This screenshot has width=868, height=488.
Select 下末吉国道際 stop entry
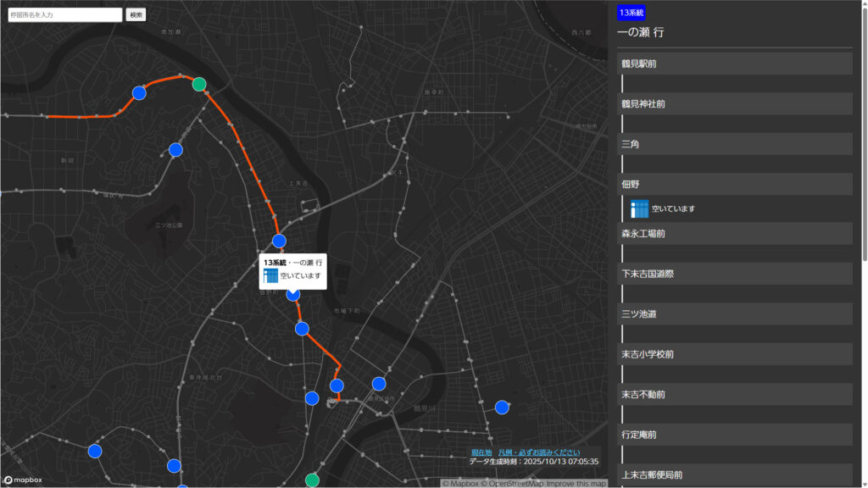tap(735, 274)
